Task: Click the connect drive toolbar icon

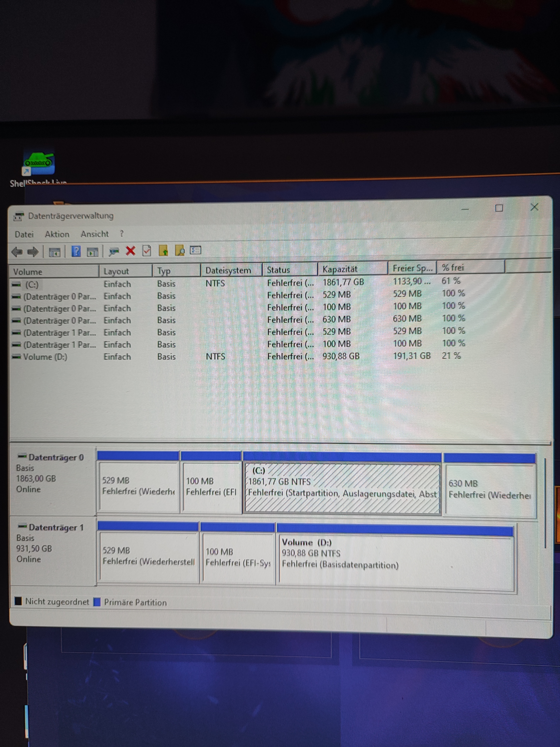Action: [114, 251]
